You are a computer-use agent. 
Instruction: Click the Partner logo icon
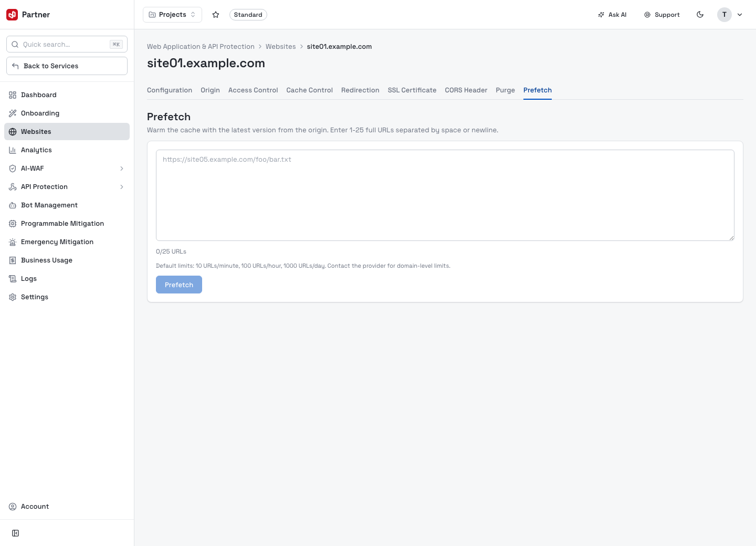(12, 15)
